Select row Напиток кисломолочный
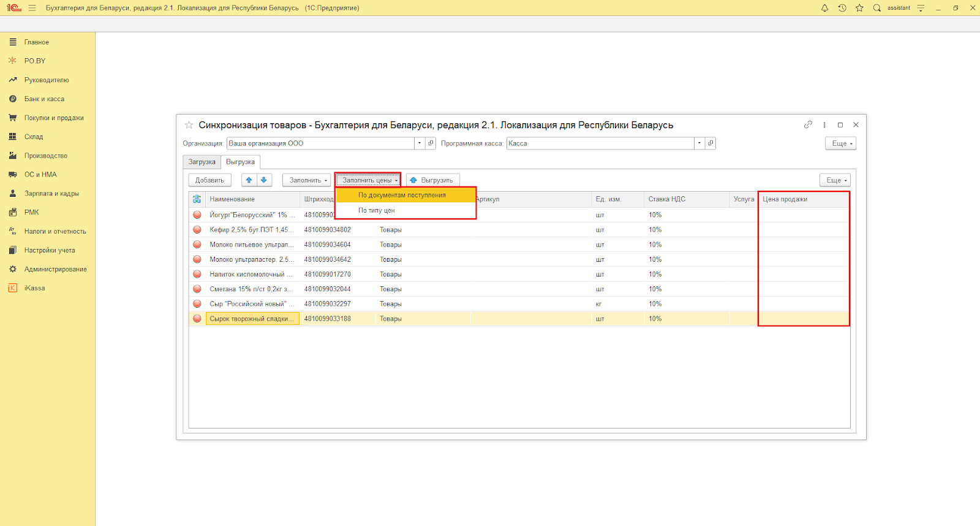 [x=519, y=274]
